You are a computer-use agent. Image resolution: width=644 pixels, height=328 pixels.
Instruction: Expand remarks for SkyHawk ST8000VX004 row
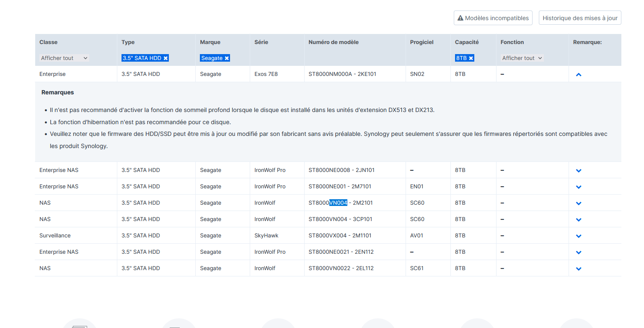click(579, 236)
